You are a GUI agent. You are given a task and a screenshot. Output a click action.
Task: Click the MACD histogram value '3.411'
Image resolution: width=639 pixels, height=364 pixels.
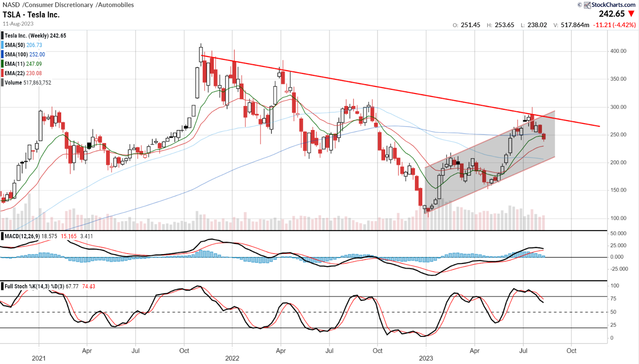(87, 236)
